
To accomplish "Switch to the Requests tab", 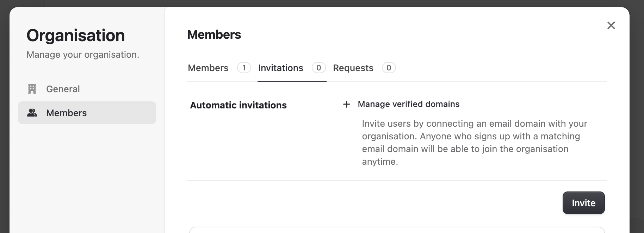I will tap(364, 68).
